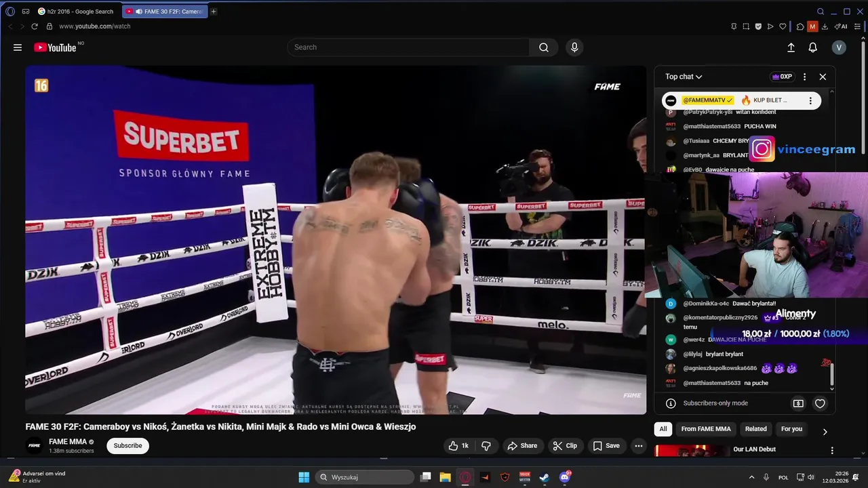Send a heart reaction in chat

820,403
